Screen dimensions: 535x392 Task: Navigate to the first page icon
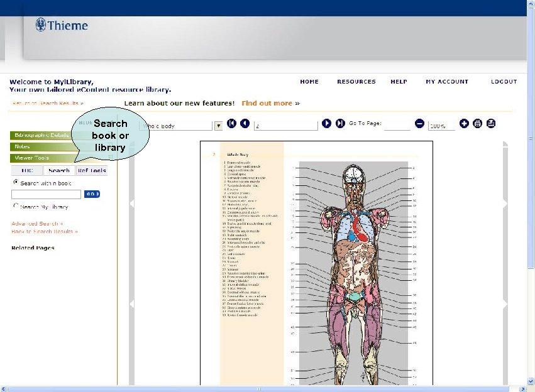tap(232, 124)
